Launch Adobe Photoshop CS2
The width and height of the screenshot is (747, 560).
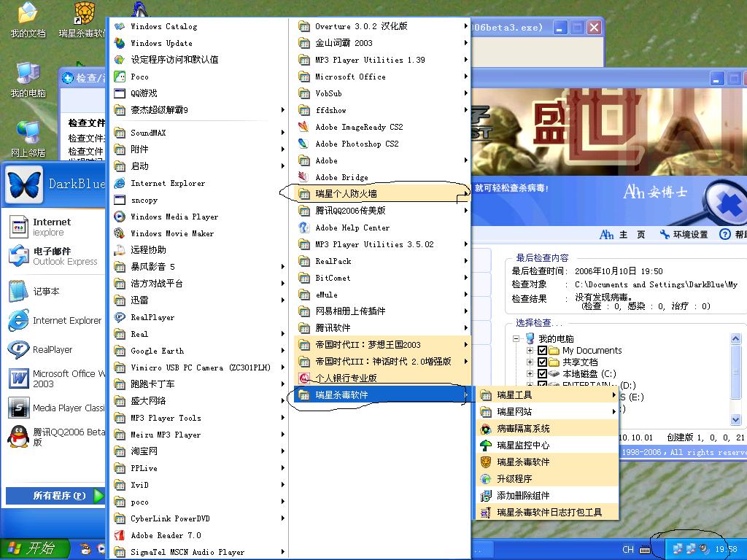(382, 144)
